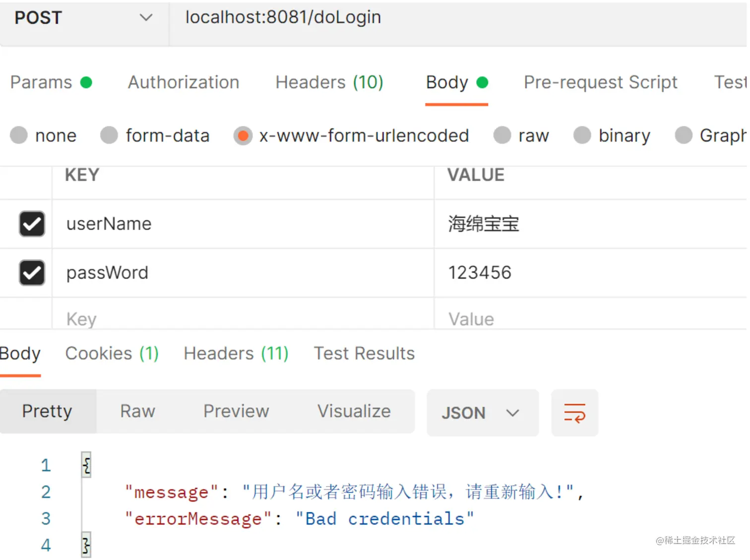Switch response view to Pretty
750x560 pixels.
(48, 411)
